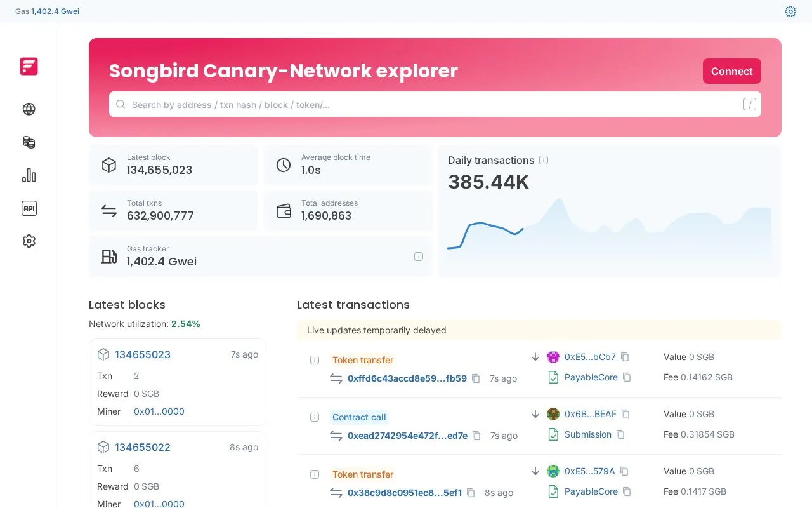This screenshot has width=812, height=508.
Task: Click the Gas tracker fuel pump icon
Action: [x=109, y=257]
